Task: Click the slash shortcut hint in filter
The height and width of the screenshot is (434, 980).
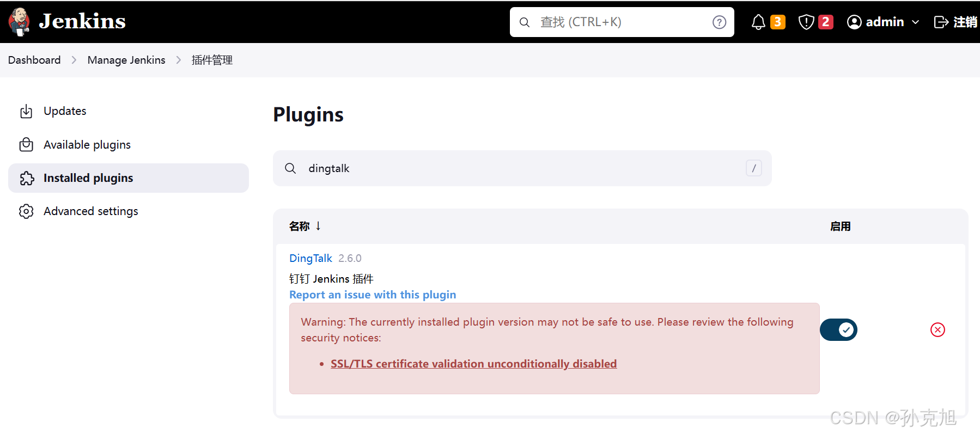Action: coord(754,168)
